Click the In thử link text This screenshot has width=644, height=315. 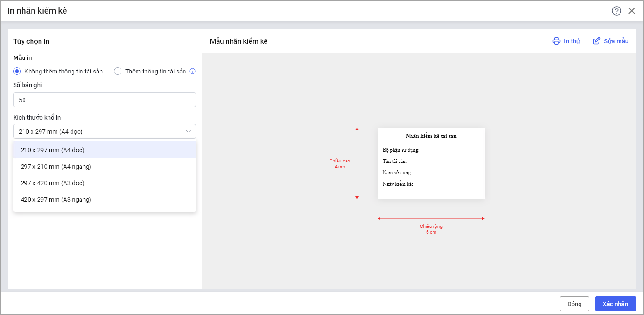click(572, 41)
